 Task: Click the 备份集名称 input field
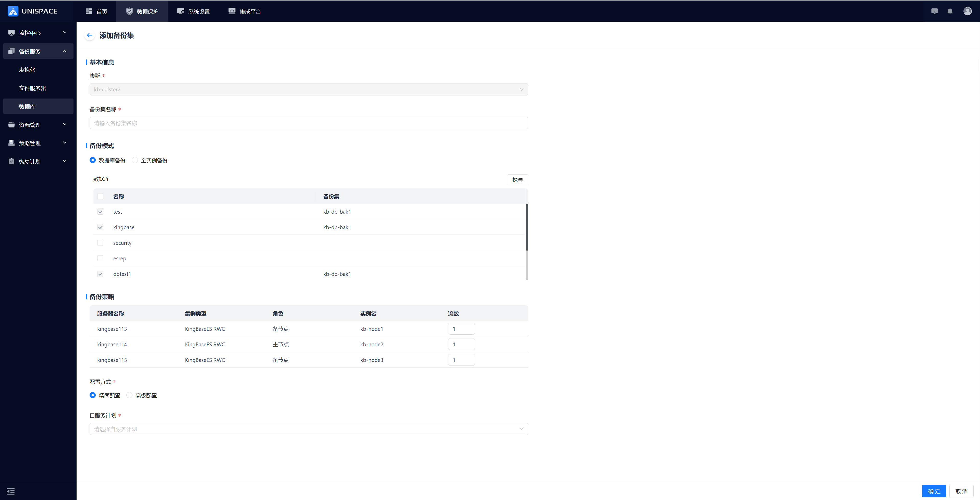tap(308, 123)
